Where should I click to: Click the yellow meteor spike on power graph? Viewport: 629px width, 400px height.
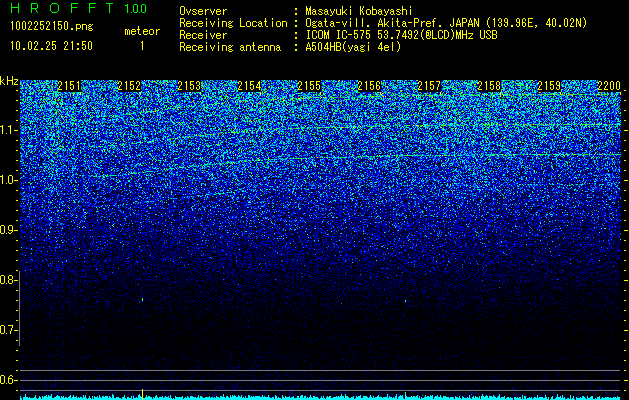[x=142, y=394]
